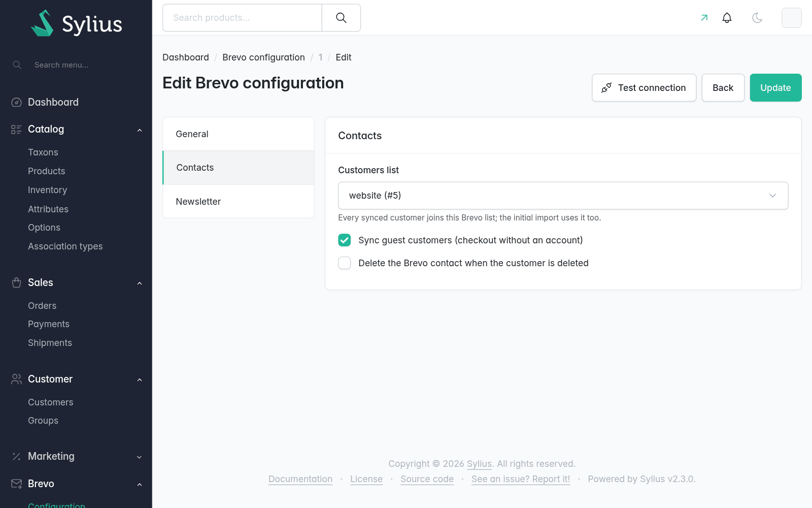Click the Test connection button

pyautogui.click(x=644, y=88)
